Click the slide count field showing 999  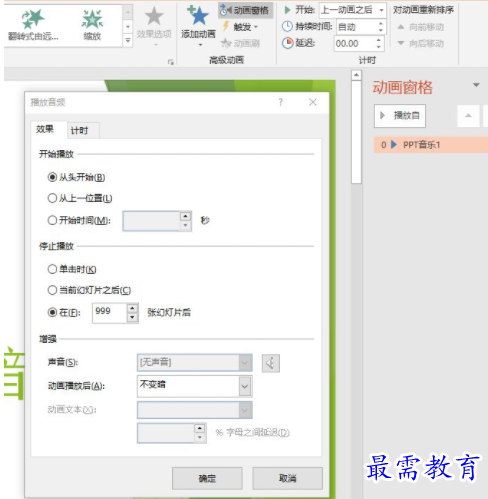click(x=110, y=313)
